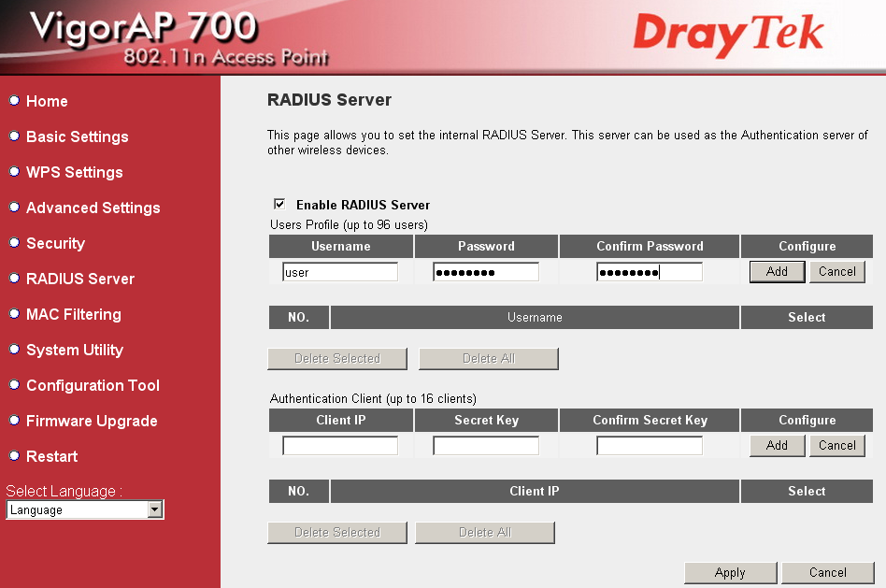The width and height of the screenshot is (886, 588).
Task: Disable the Enable RADIUS Server checkbox
Action: (x=279, y=204)
